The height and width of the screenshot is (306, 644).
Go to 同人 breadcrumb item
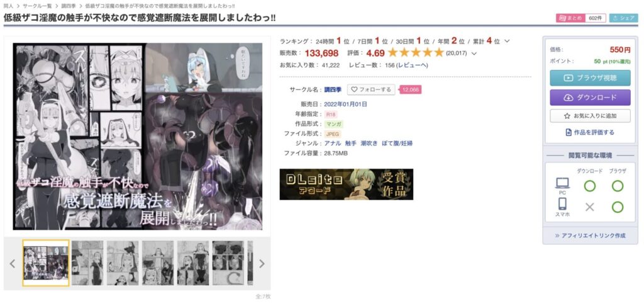pyautogui.click(x=8, y=6)
